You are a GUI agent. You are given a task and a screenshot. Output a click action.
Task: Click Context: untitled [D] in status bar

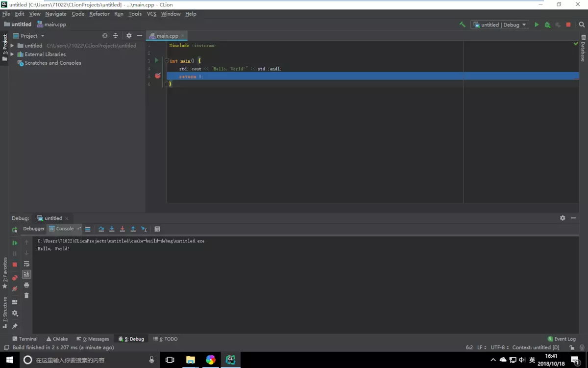coord(536,347)
